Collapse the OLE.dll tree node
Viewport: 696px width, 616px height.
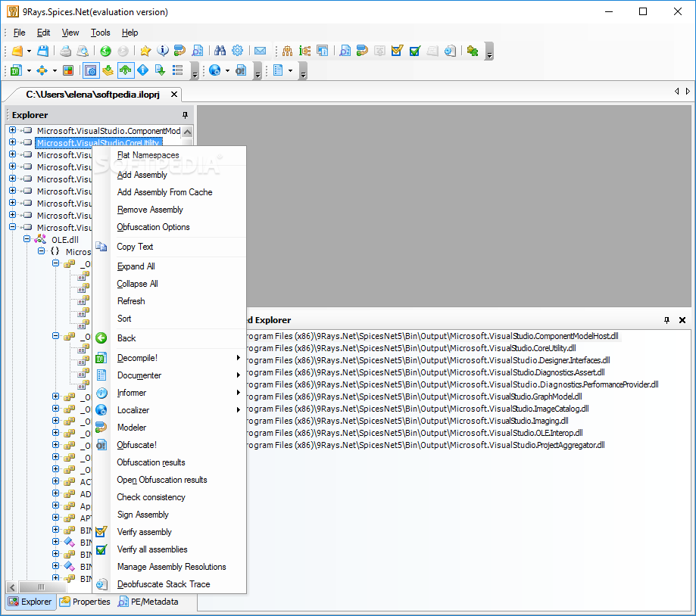point(27,239)
